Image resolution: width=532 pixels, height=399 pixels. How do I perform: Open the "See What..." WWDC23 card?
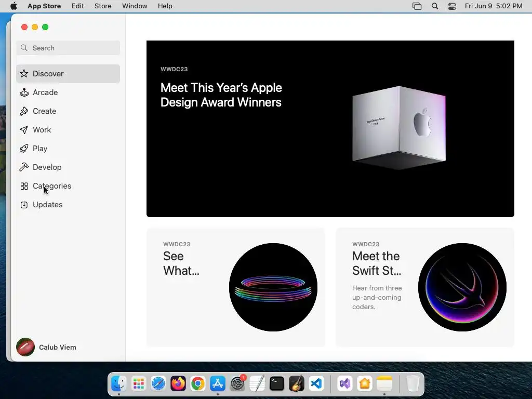[x=236, y=287]
